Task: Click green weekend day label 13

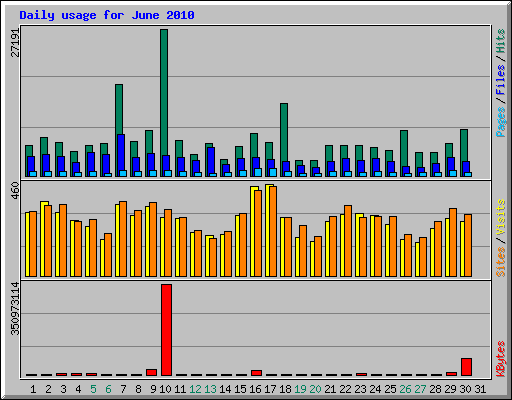Action: point(210,389)
